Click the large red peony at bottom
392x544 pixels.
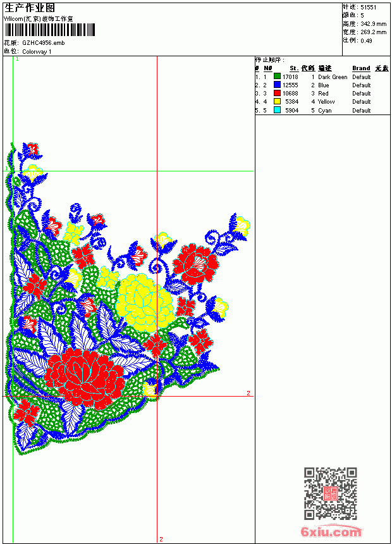[84, 378]
